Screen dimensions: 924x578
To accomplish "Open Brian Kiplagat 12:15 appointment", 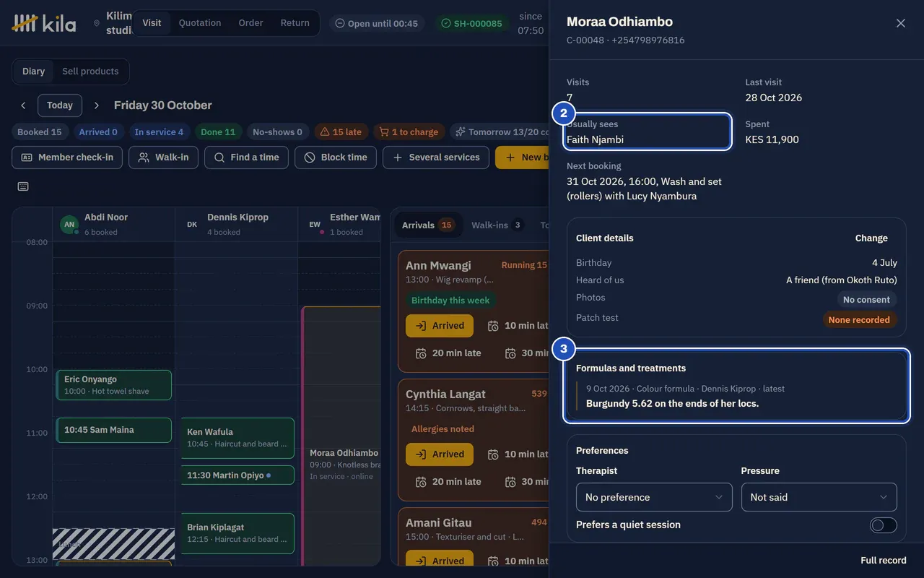I will pyautogui.click(x=237, y=533).
